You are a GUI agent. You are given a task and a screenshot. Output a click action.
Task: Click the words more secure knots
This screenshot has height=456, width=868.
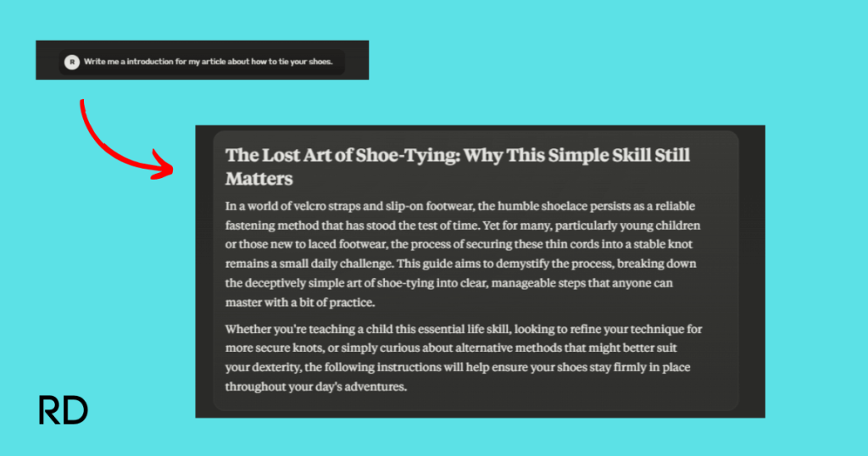coord(261,348)
